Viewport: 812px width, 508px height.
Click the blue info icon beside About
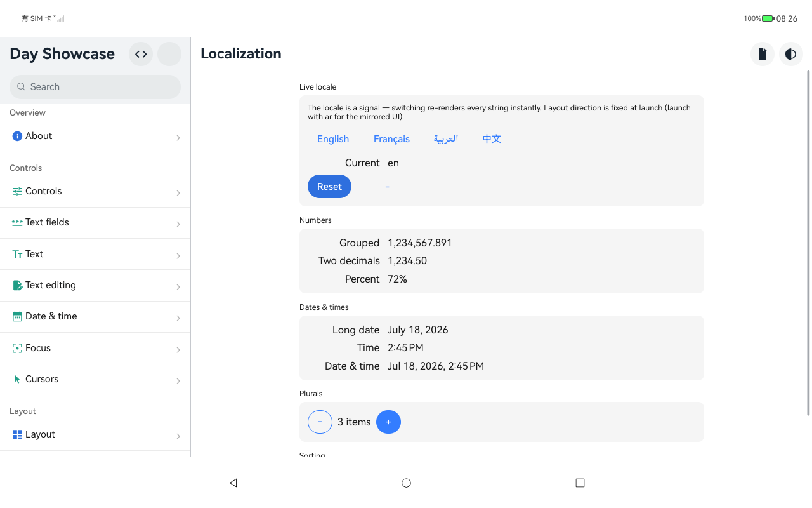(17, 136)
